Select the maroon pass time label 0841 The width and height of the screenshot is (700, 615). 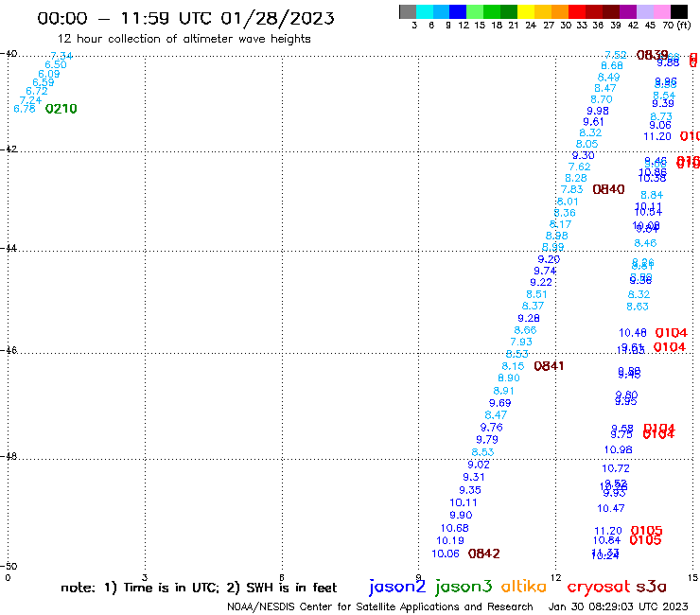point(549,366)
